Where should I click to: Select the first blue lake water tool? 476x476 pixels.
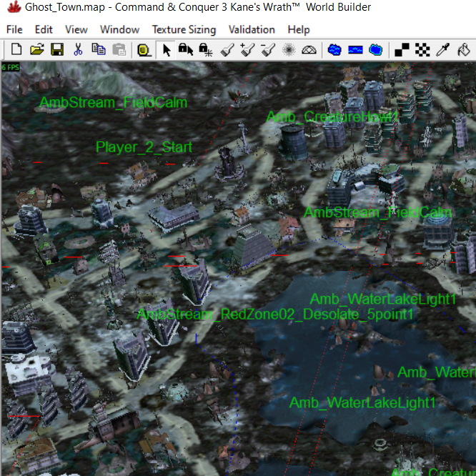pyautogui.click(x=334, y=49)
